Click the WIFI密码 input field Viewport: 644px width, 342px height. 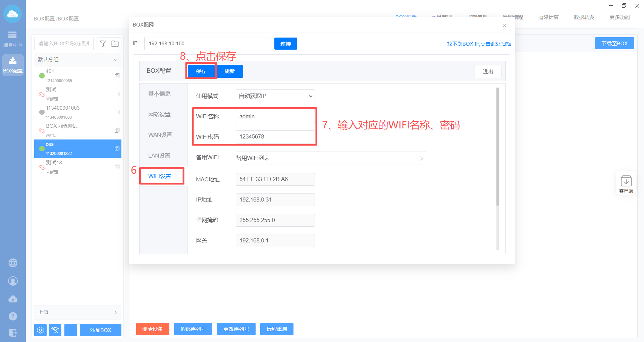tap(275, 137)
